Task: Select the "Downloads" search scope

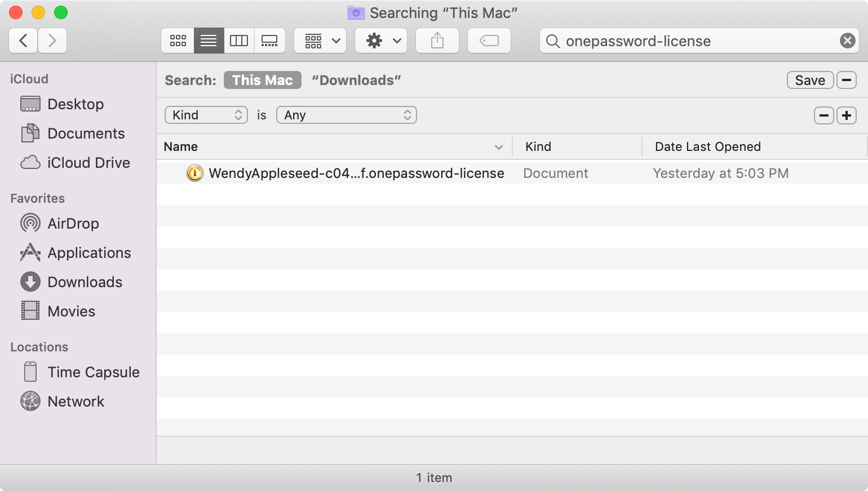Action: coord(356,80)
